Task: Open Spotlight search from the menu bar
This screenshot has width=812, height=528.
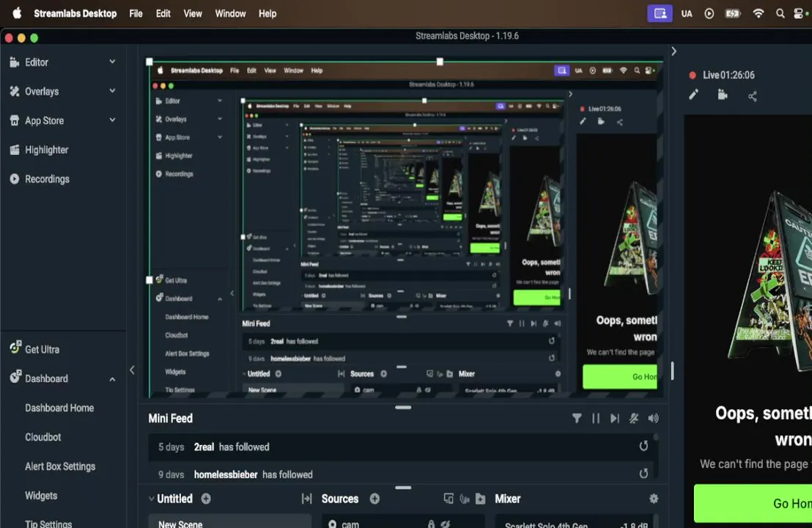Action: 780,13
